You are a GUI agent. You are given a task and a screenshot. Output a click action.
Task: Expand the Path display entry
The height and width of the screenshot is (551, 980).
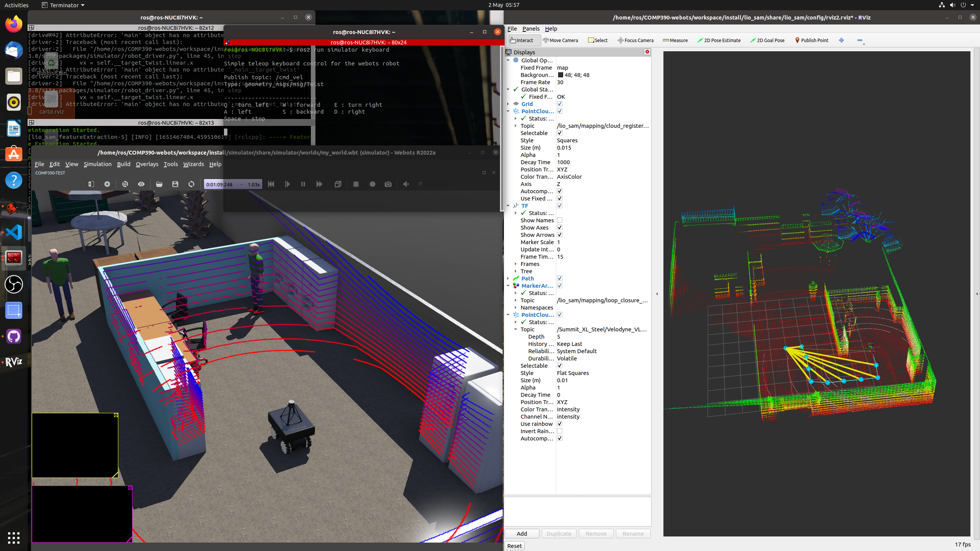point(508,279)
